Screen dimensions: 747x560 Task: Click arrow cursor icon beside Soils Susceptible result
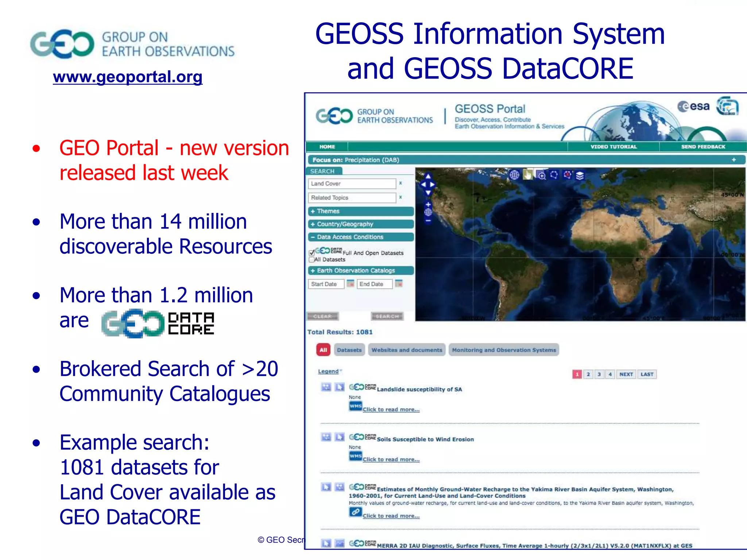[x=340, y=437]
